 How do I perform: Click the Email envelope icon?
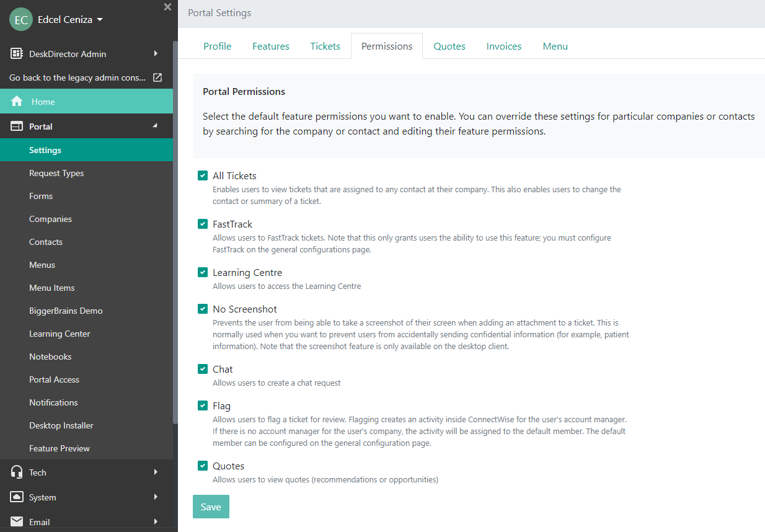point(17,521)
